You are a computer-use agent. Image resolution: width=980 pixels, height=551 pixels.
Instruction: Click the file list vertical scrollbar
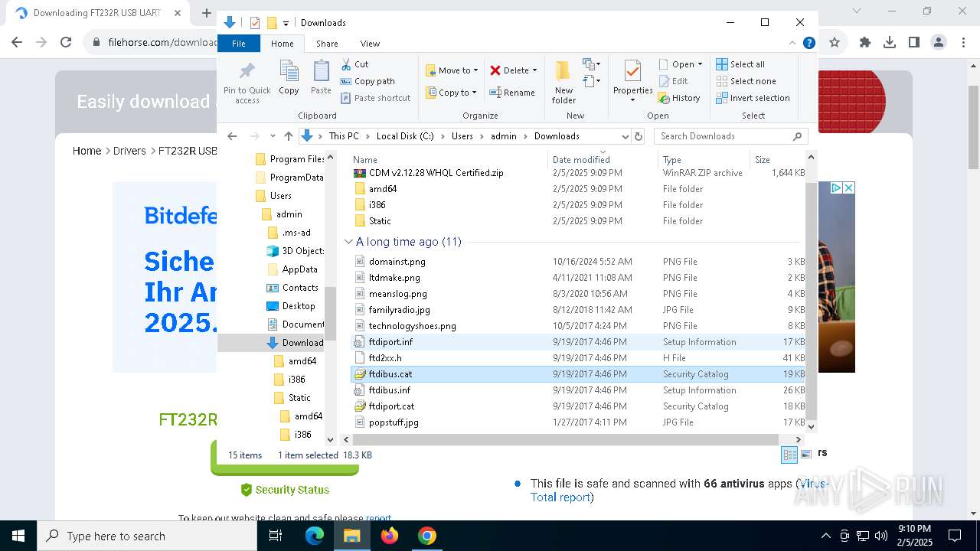pyautogui.click(x=812, y=301)
